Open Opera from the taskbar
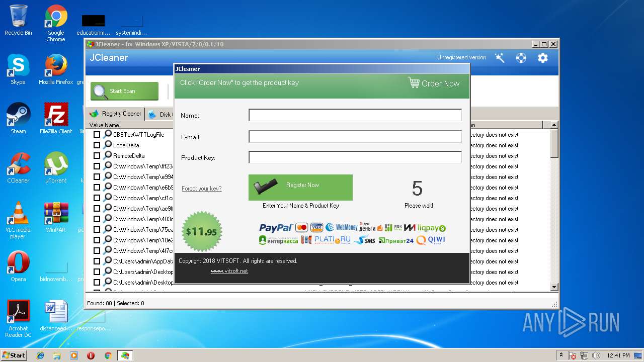This screenshot has width=644, height=362. pyautogui.click(x=91, y=355)
